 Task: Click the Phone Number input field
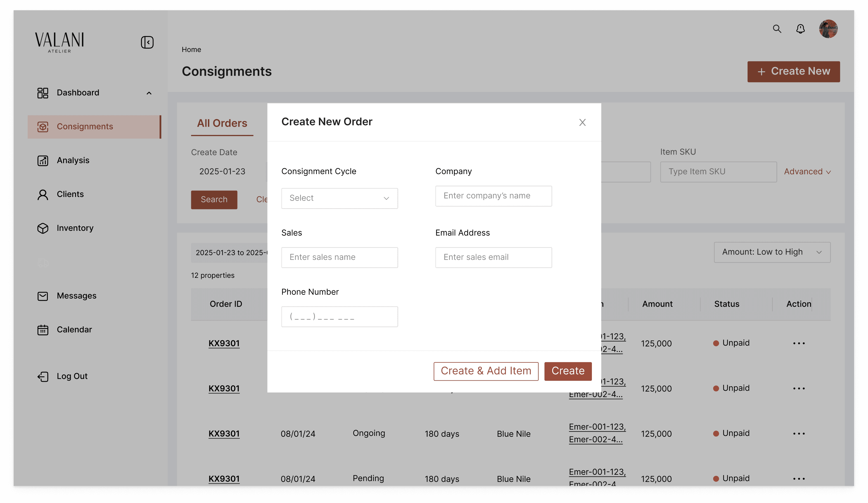pyautogui.click(x=339, y=316)
